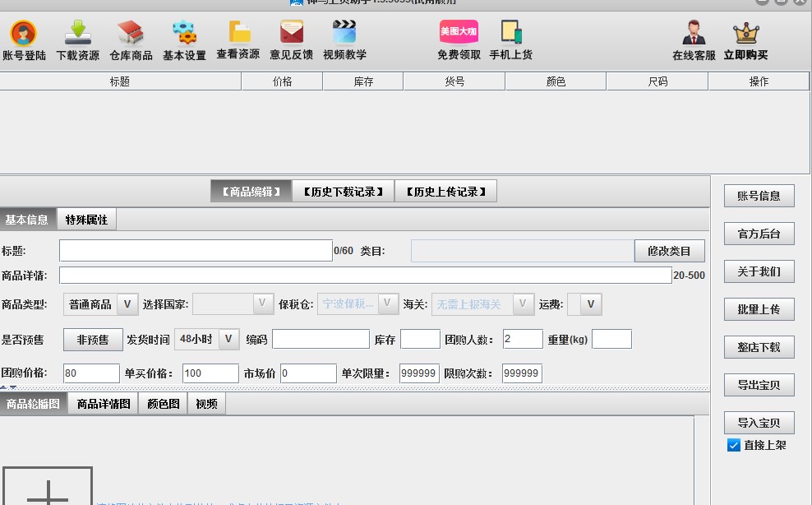
Task: Open the 发货时间 48小时 dropdown
Action: click(x=228, y=340)
